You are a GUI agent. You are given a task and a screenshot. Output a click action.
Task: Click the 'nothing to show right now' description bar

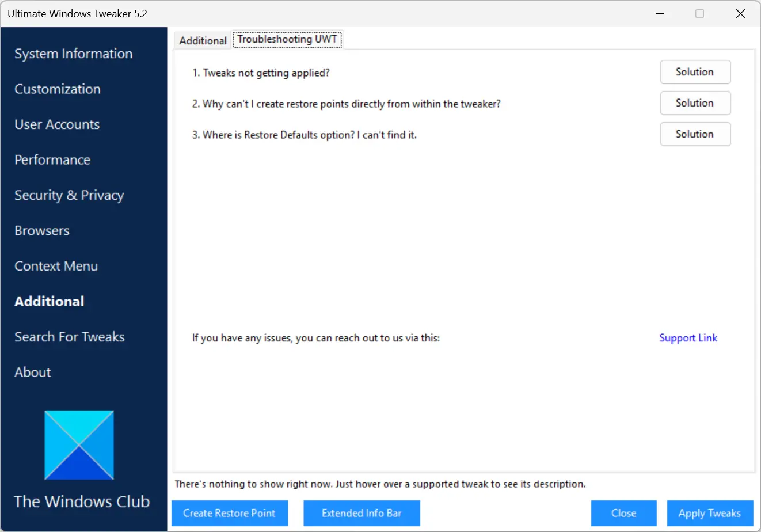tap(380, 484)
